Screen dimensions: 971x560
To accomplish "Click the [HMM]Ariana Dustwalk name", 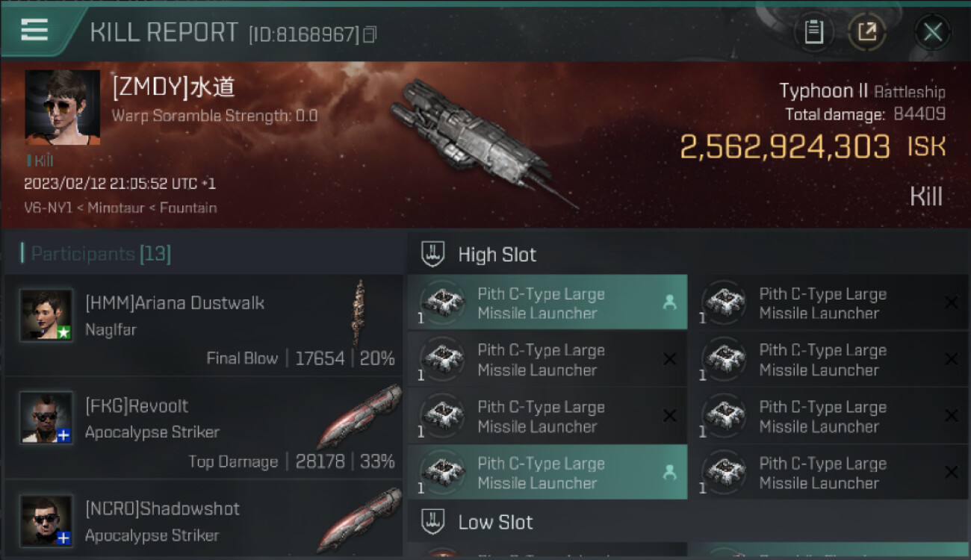I will 175,302.
